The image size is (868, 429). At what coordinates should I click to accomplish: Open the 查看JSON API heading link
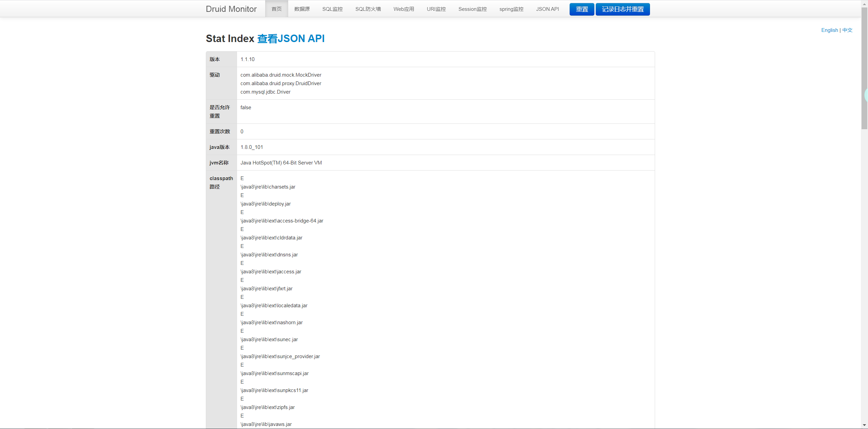pos(291,39)
